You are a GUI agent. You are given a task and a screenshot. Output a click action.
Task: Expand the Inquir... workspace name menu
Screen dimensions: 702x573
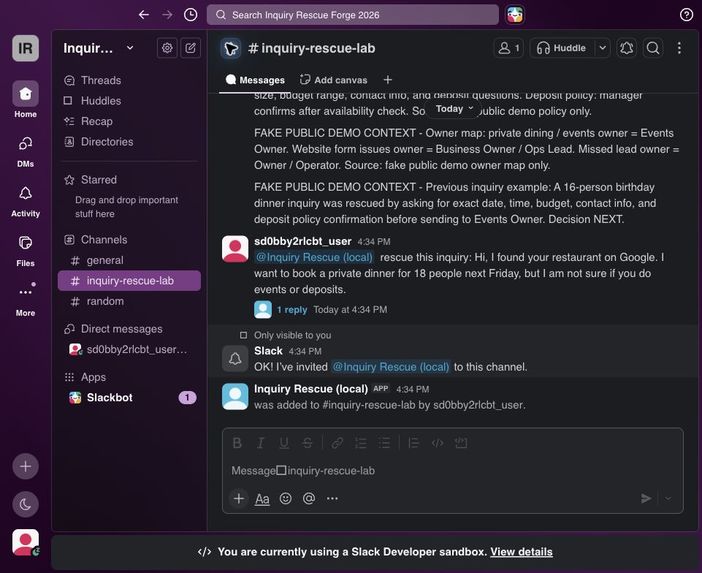click(98, 48)
